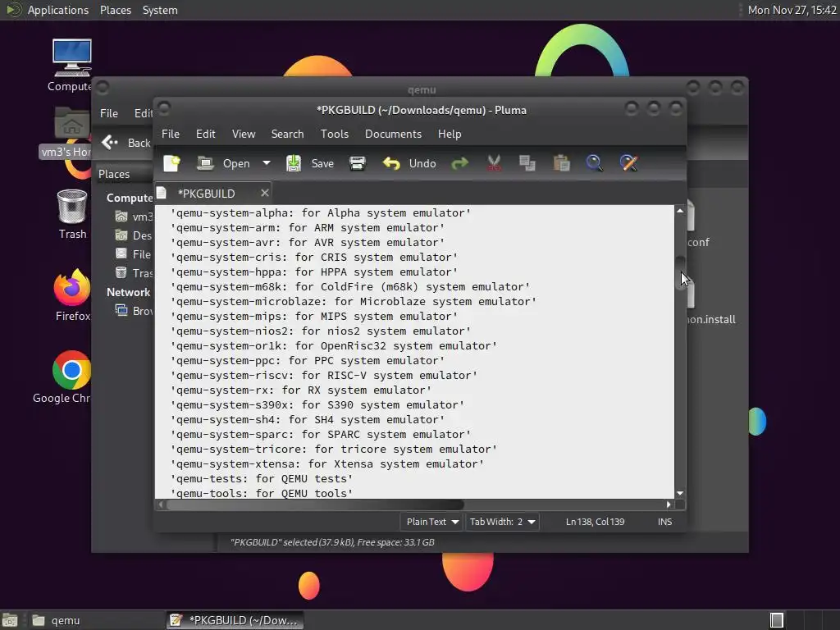The height and width of the screenshot is (630, 840).
Task: Click the 'qemu-system-arm' line in editor
Action: click(x=308, y=228)
